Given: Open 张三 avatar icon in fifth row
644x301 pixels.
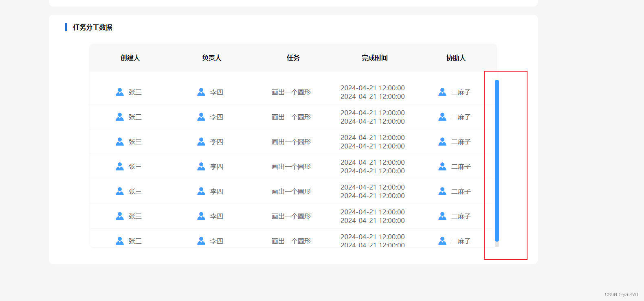Looking at the screenshot, I should coord(120,191).
